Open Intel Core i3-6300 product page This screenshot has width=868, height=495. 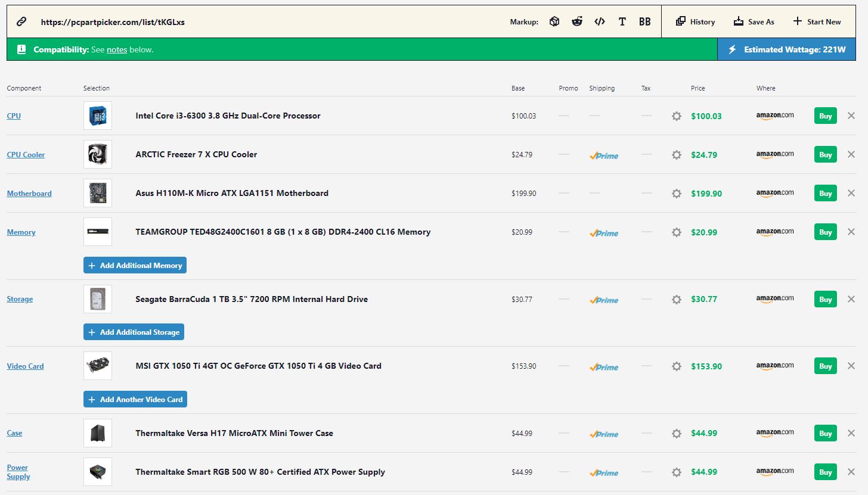tap(228, 116)
